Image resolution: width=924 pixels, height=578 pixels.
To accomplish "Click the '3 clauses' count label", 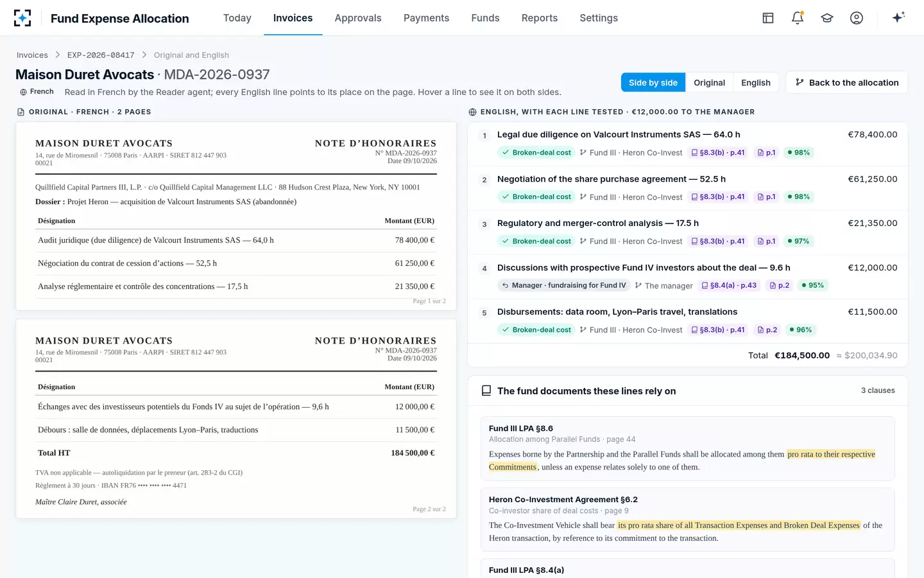I will 878,390.
